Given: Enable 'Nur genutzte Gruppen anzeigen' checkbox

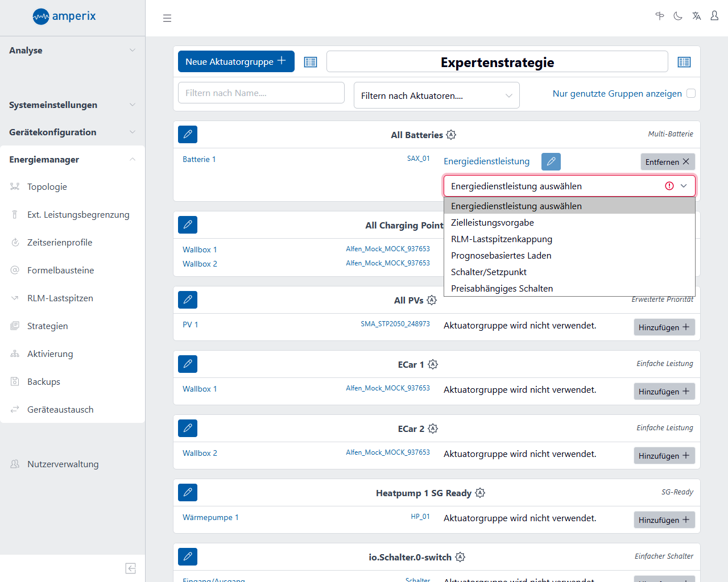Looking at the screenshot, I should click(691, 93).
